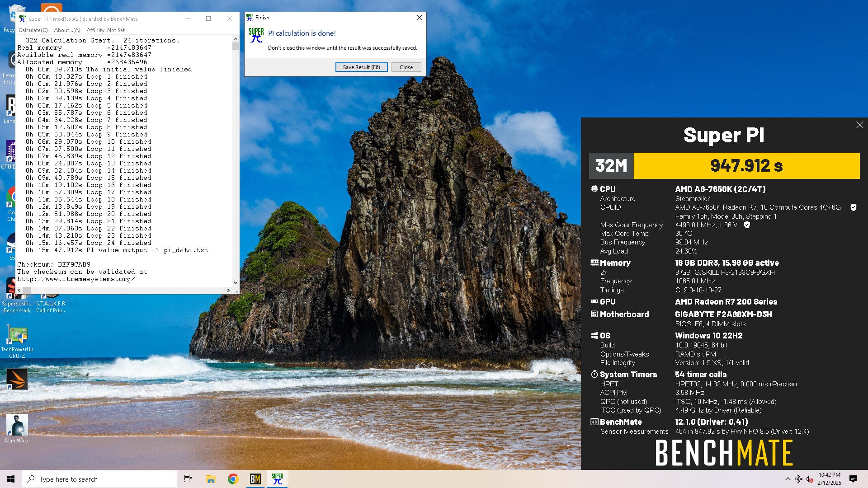Click scroll up arrow in Super PI log
868x488 pixels.
236,39
